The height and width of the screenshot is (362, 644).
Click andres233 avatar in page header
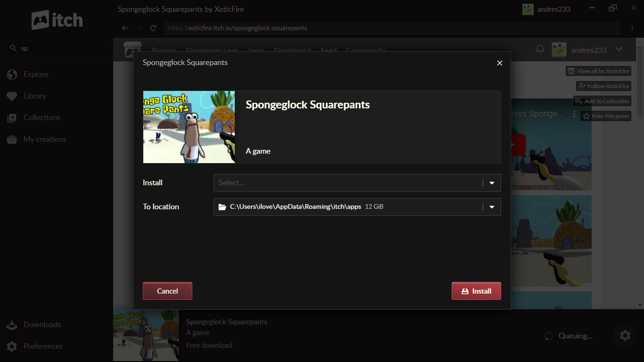559,49
